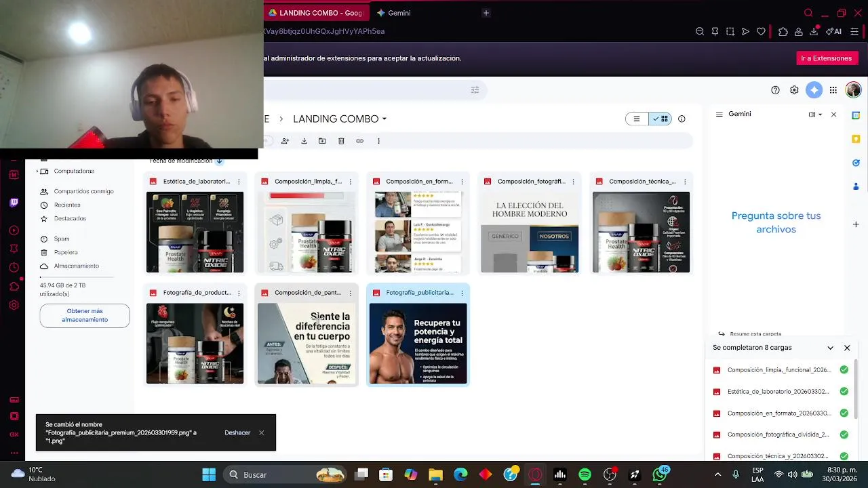Open Gemini panel hamburger menu

[719, 115]
